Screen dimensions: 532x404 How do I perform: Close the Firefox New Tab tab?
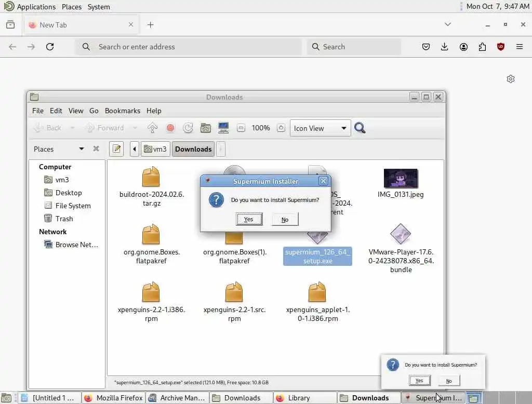click(x=131, y=24)
